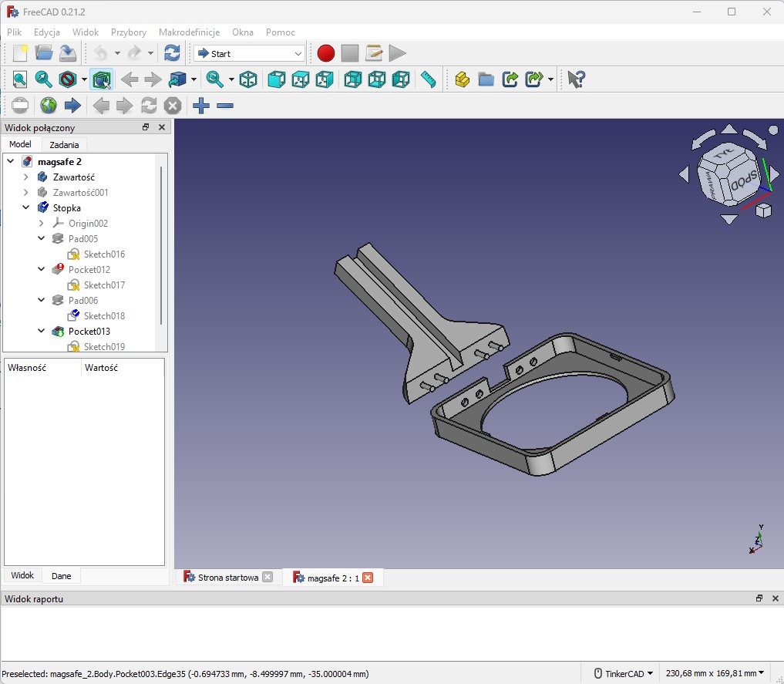This screenshot has width=784, height=684.
Task: Click the isometric view cube icon
Action: (x=248, y=79)
